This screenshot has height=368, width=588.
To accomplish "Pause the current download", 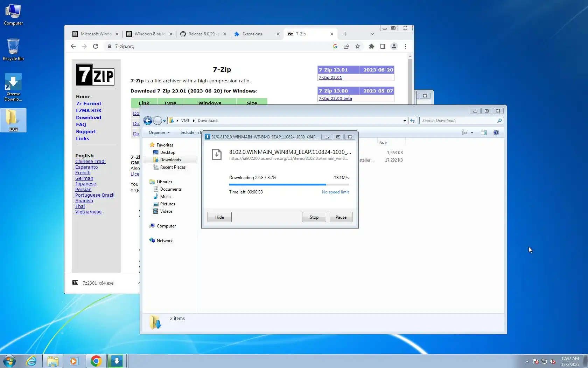I will pos(341,217).
